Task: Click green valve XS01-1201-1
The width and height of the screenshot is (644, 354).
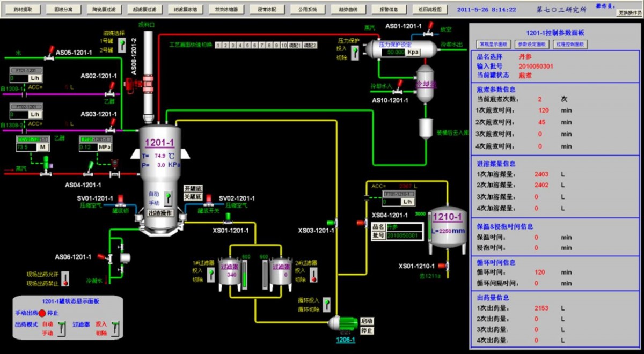Action: pyautogui.click(x=228, y=218)
